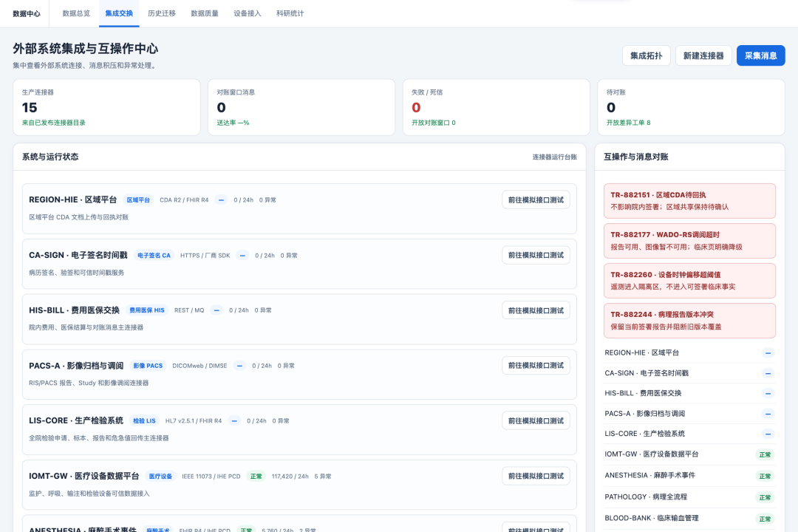The width and height of the screenshot is (798, 532).
Task: Open the 集成拓扑 view button
Action: point(647,55)
